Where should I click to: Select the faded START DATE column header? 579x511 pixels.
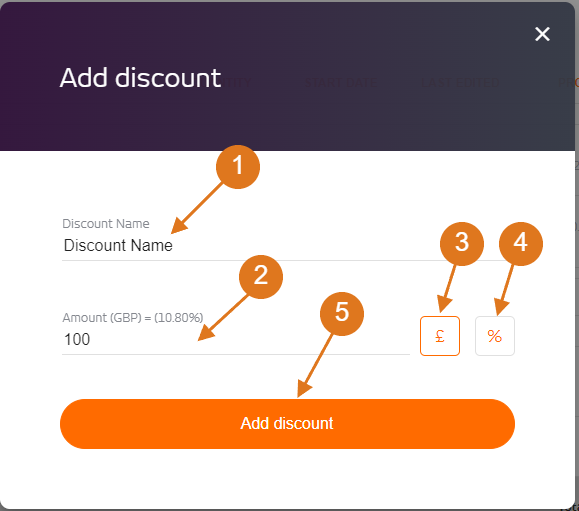341,83
